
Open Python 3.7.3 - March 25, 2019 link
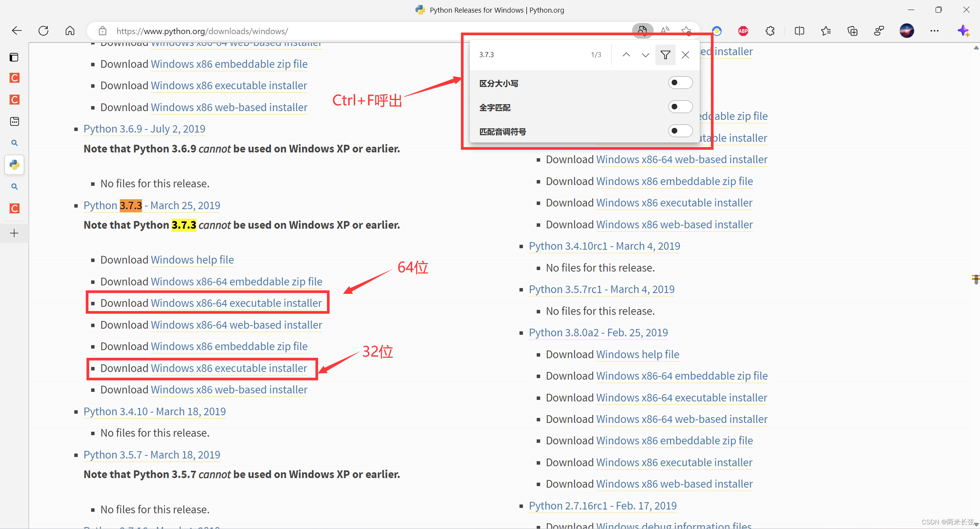click(152, 205)
